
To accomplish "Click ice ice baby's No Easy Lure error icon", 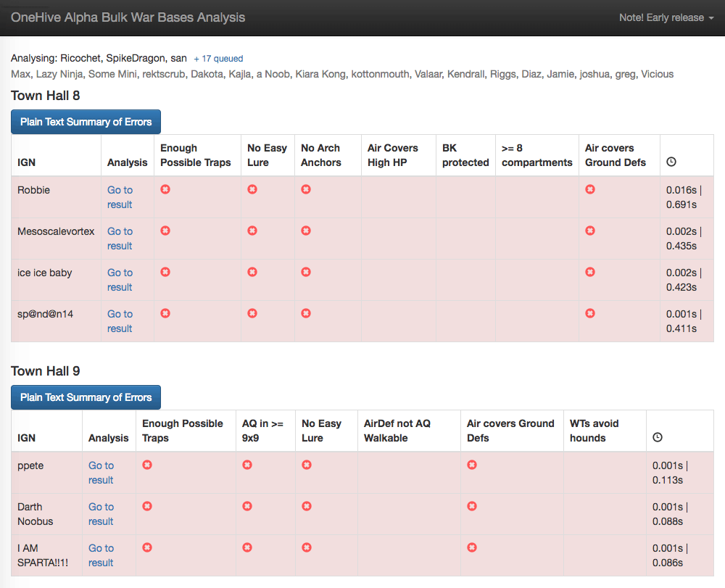I will [252, 272].
